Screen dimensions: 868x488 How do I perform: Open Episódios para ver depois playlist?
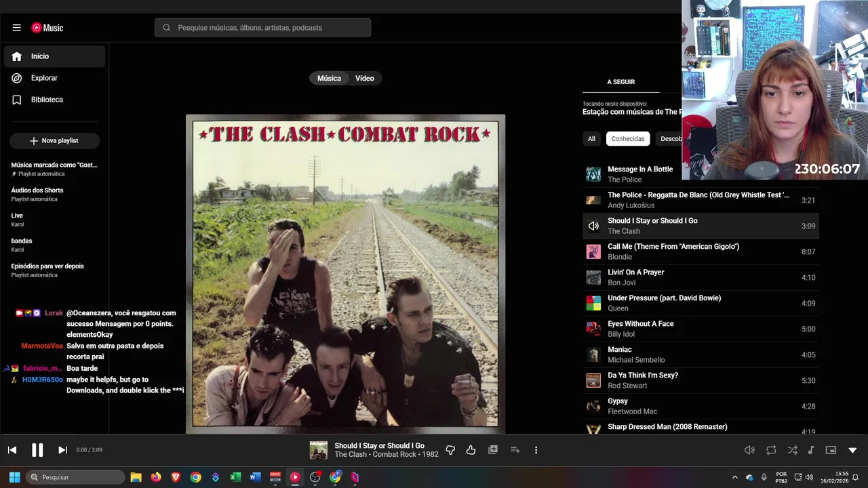coord(54,270)
